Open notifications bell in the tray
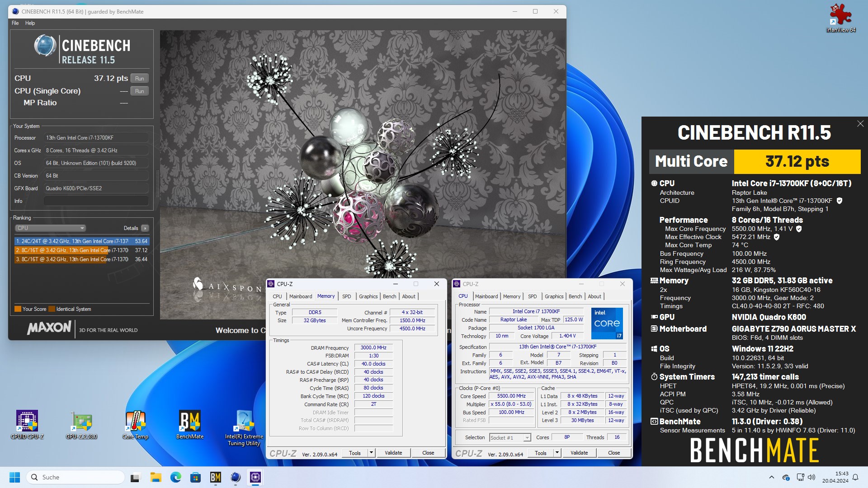The height and width of the screenshot is (488, 868). (x=855, y=477)
